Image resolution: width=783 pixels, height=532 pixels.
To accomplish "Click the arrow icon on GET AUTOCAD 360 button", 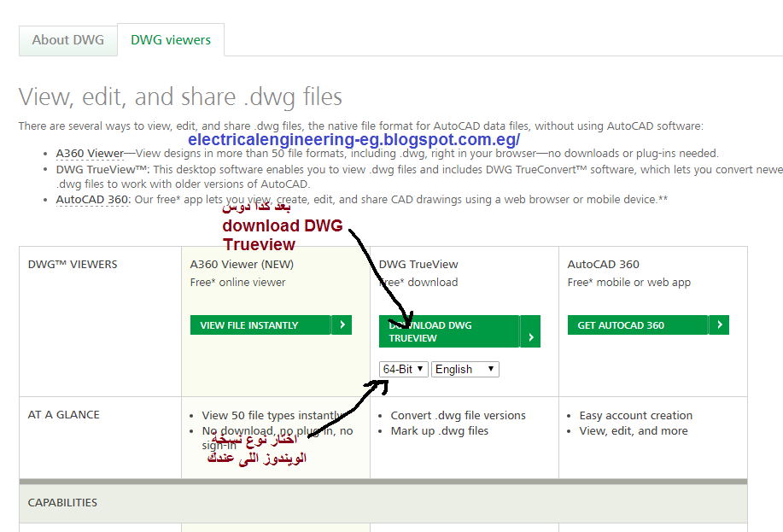I will coord(719,324).
